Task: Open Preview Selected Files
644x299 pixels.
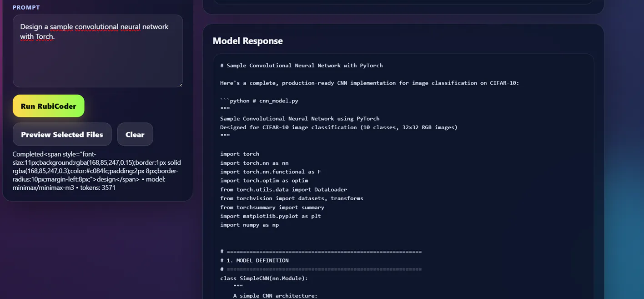Action: pyautogui.click(x=62, y=134)
